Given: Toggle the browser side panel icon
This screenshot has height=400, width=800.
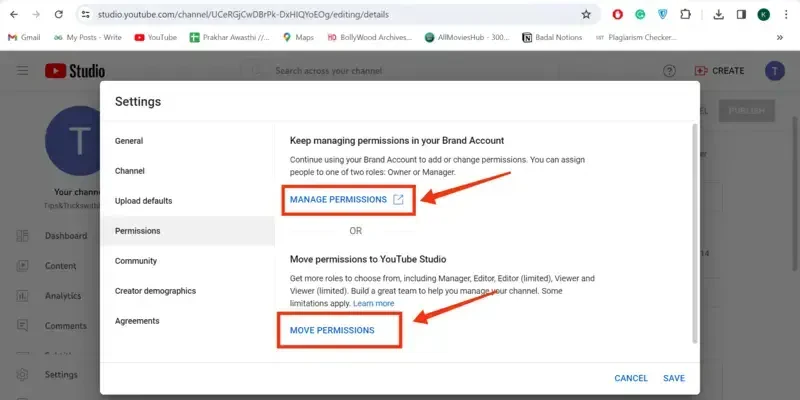Looking at the screenshot, I should pyautogui.click(x=741, y=15).
